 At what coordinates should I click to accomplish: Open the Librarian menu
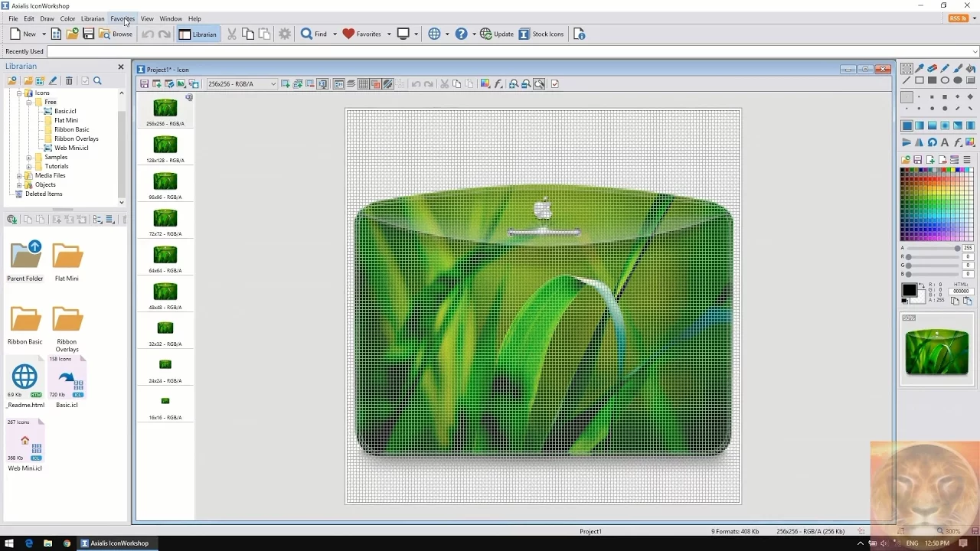[x=93, y=18]
